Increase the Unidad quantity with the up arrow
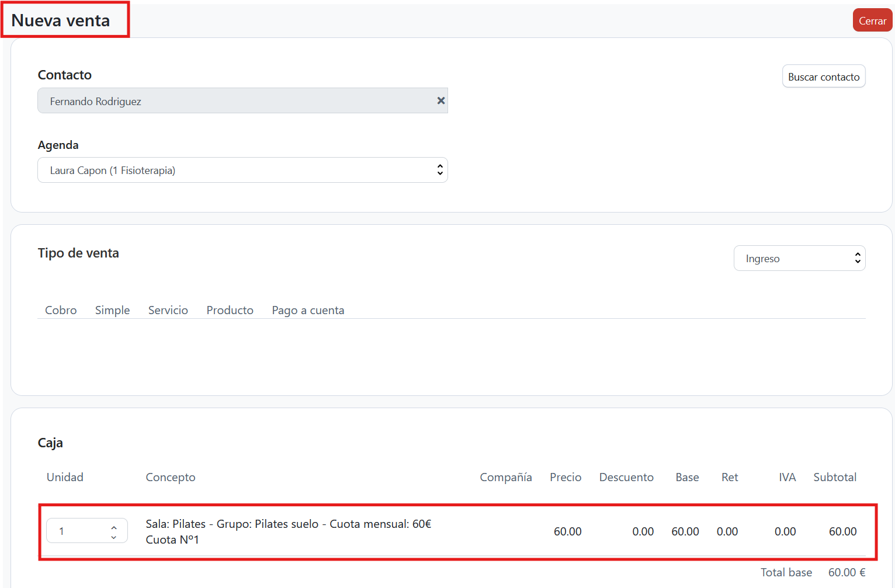 pyautogui.click(x=114, y=527)
